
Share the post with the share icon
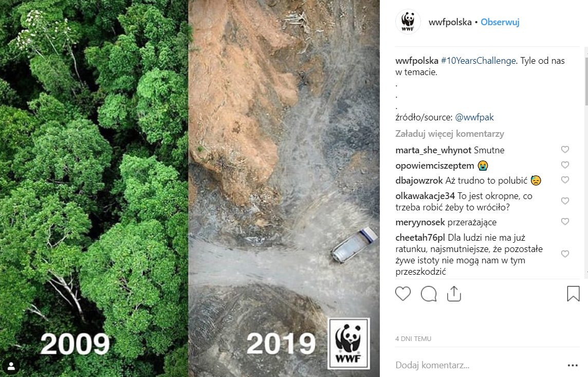point(454,294)
